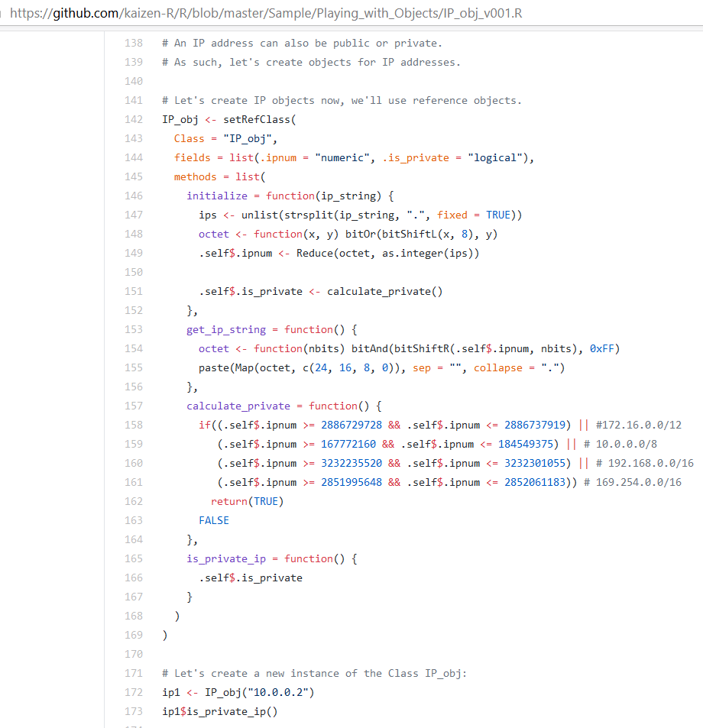Select line number 142
703x728 pixels.
click(x=134, y=119)
